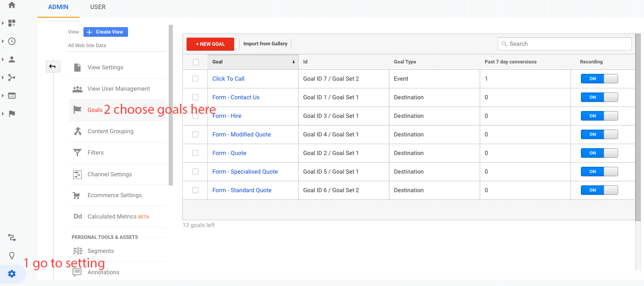Open the Customization dashboard icon
The image size is (644, 286).
12,23
